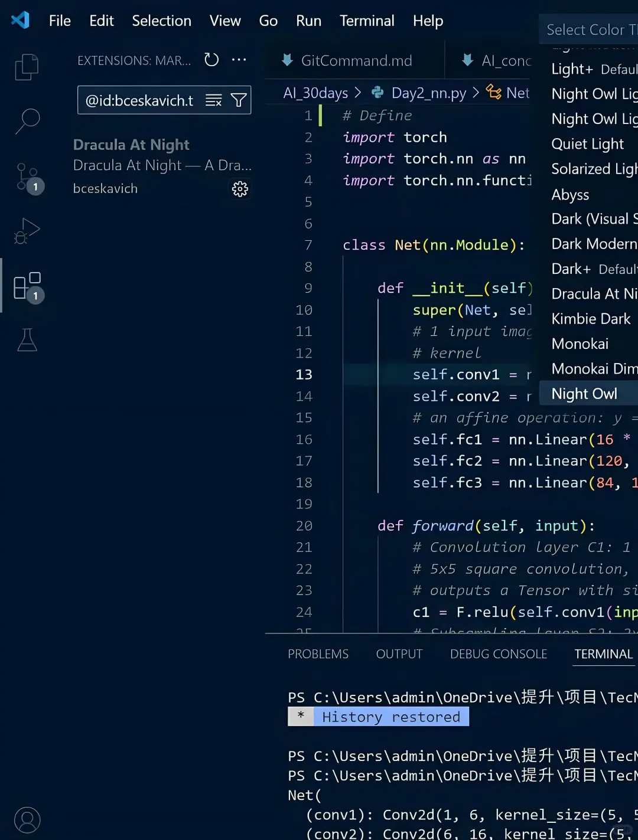Open the View menu

point(225,21)
